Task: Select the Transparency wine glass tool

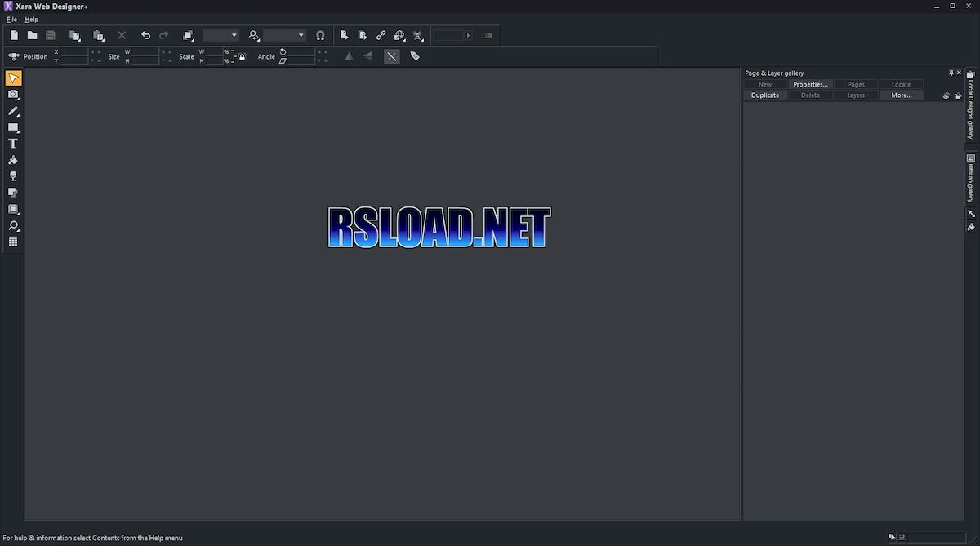Action: [13, 176]
